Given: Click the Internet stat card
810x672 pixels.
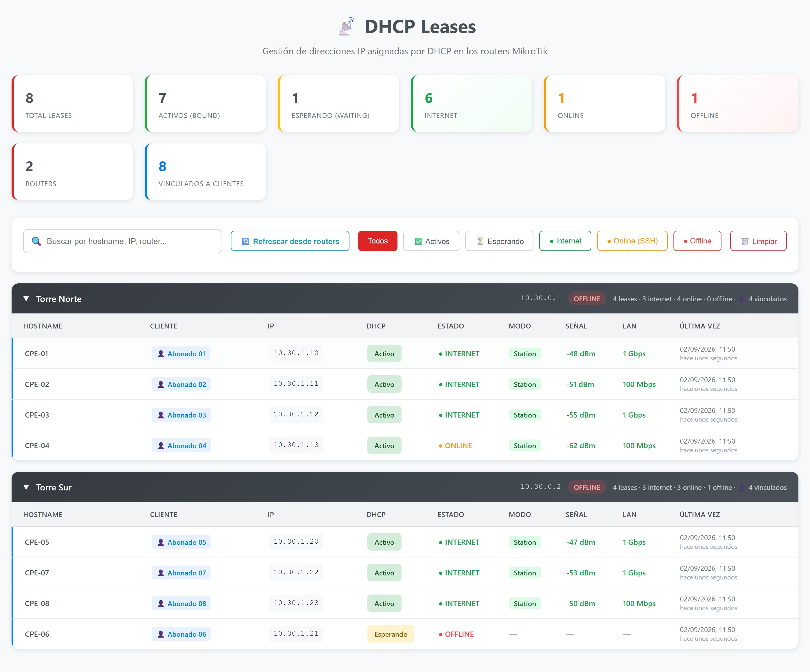Looking at the screenshot, I should pyautogui.click(x=471, y=104).
